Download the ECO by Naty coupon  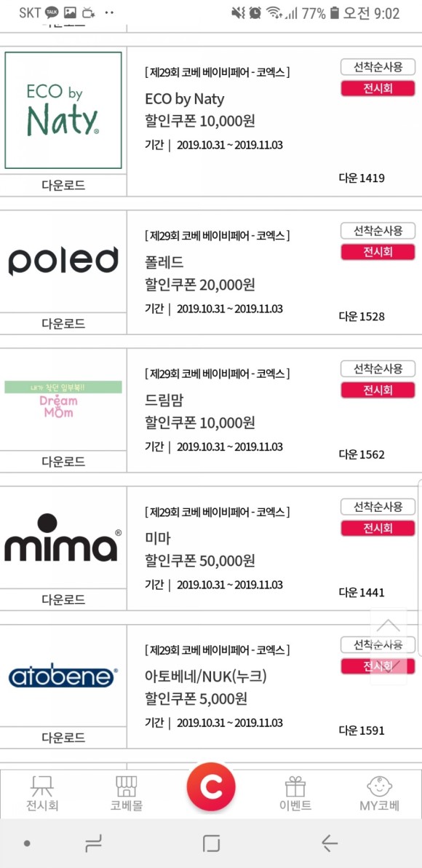point(63,186)
